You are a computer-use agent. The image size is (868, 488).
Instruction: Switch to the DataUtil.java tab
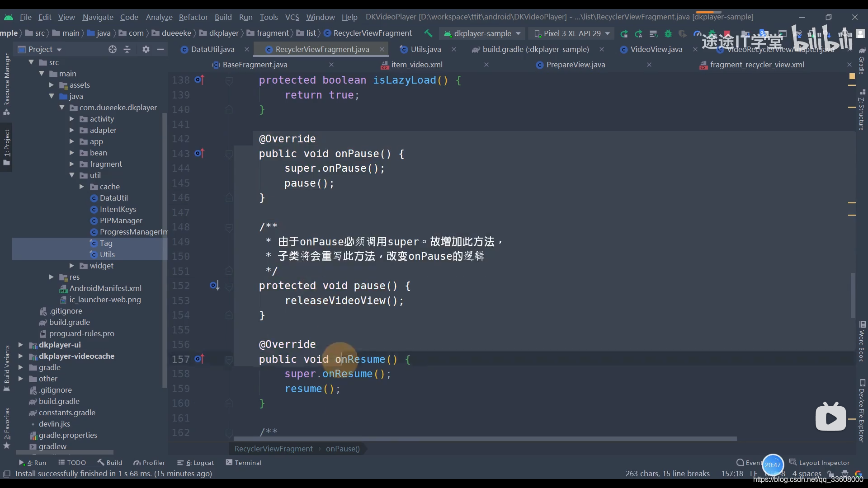click(212, 49)
